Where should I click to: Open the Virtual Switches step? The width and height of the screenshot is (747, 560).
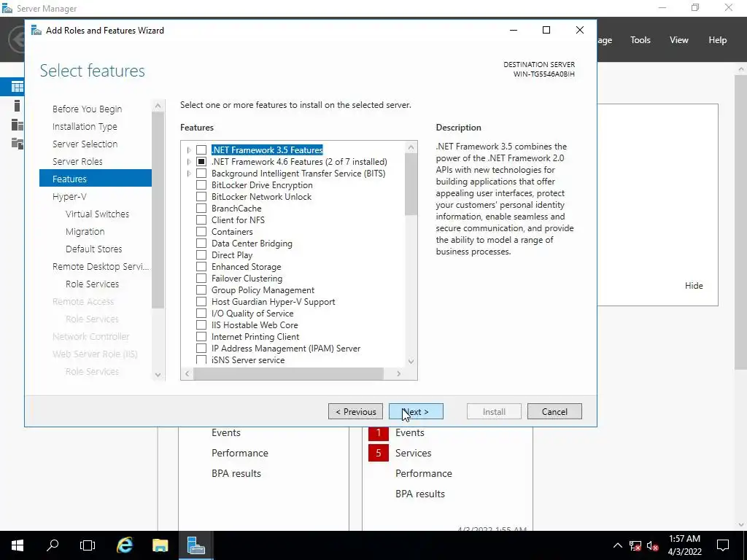click(97, 214)
